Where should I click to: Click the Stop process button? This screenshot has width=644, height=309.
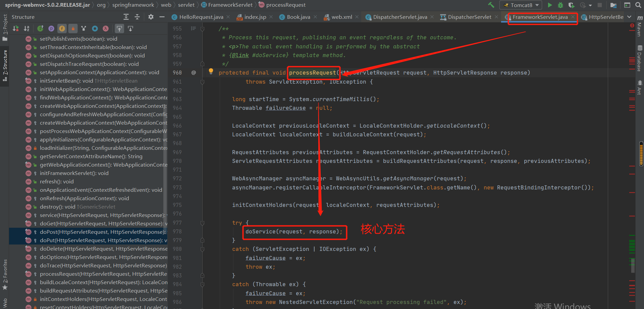point(600,5)
